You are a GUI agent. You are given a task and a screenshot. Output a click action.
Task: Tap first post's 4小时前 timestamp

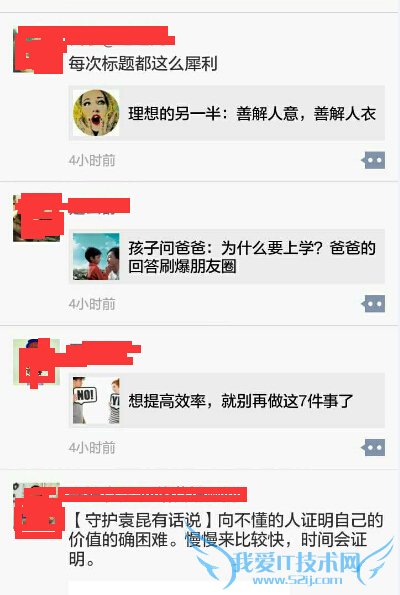(x=92, y=160)
